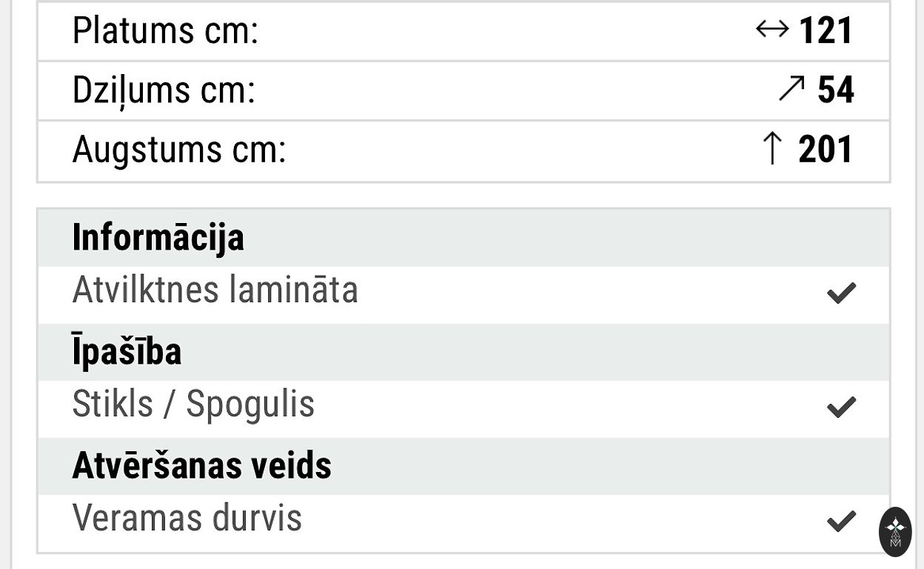
Task: Click the Platums cm label
Action: 165,31
